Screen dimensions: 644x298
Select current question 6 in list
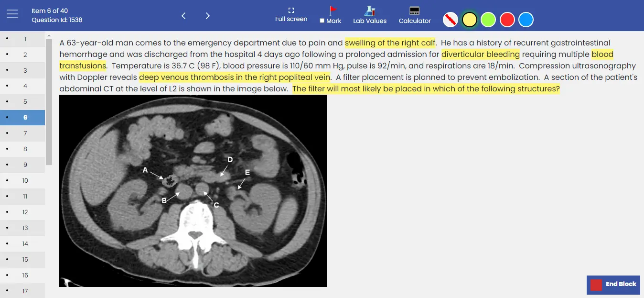coord(22,118)
